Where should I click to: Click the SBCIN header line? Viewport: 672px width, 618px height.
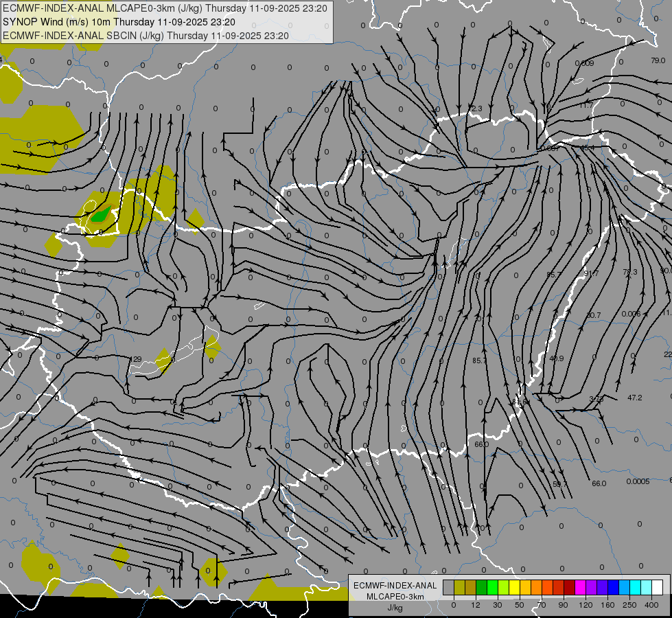click(146, 36)
